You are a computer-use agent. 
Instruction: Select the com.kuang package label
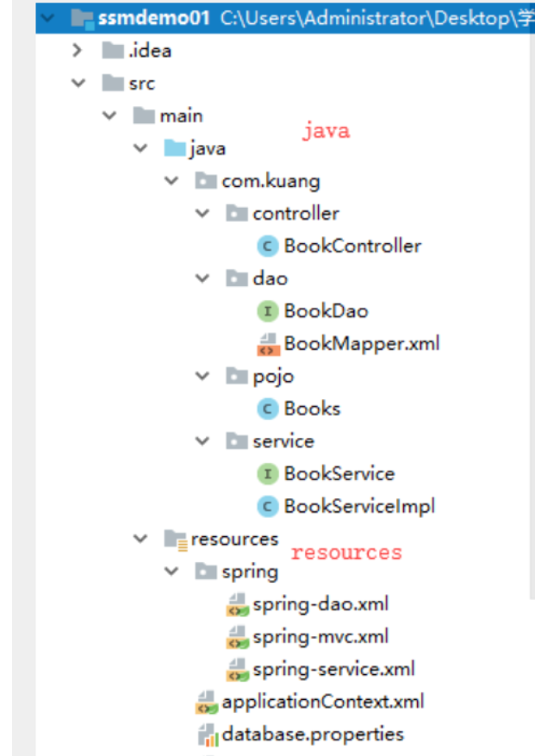(x=271, y=182)
